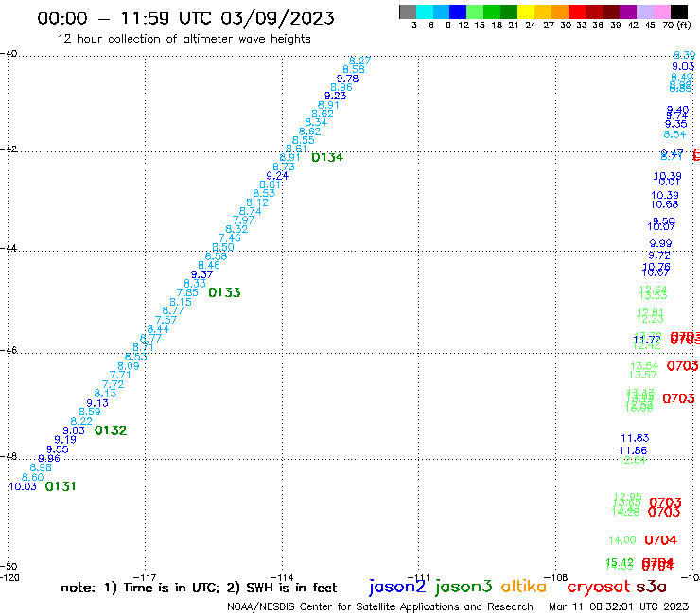Click the longitude axis label -117

coord(145,577)
